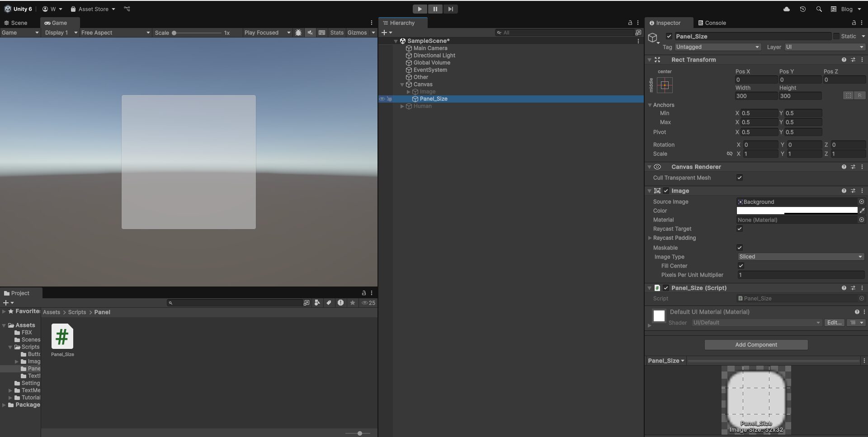The width and height of the screenshot is (868, 437).
Task: Disable the Raycast Target checkbox
Action: tap(740, 229)
